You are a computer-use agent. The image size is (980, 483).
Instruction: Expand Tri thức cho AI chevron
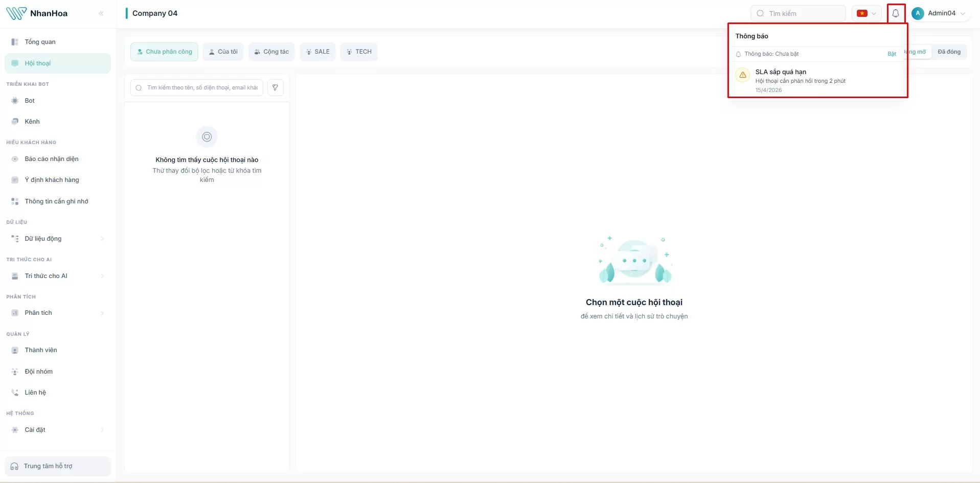102,276
